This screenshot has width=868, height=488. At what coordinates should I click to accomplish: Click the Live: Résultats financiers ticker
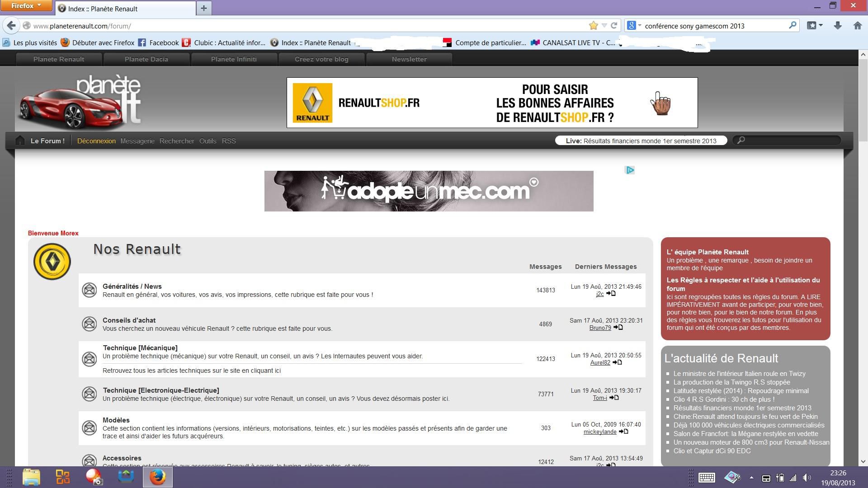[x=641, y=141]
